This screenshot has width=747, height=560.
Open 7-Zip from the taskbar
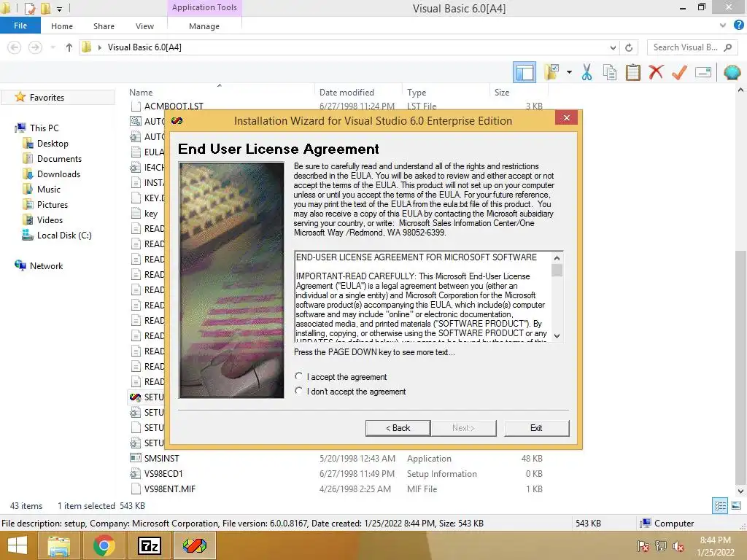coord(149,545)
